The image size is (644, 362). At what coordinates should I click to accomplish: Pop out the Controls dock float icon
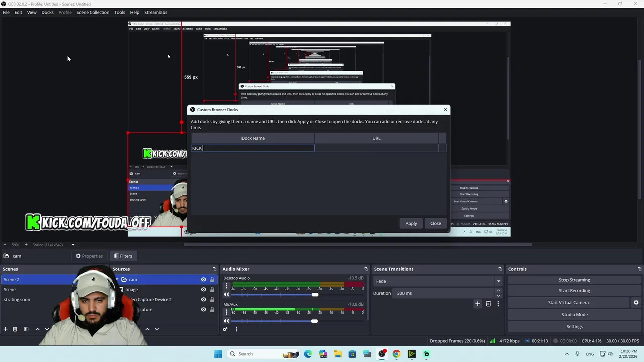(x=639, y=269)
